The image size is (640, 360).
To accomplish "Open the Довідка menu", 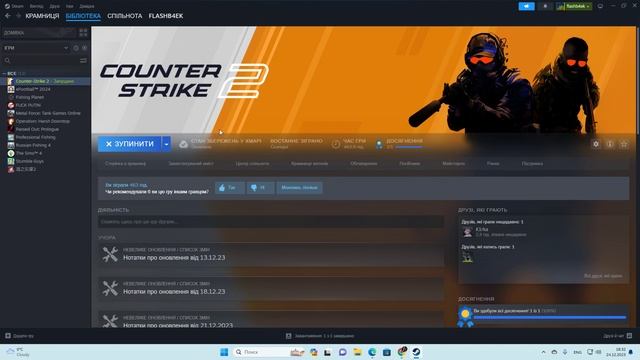I will [x=87, y=6].
